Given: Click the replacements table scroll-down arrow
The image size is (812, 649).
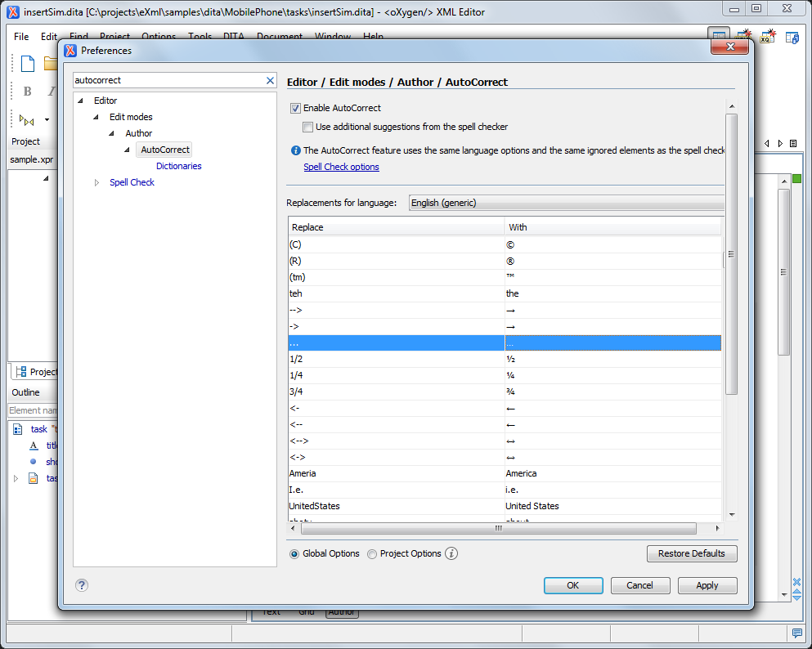Looking at the screenshot, I should coord(732,514).
